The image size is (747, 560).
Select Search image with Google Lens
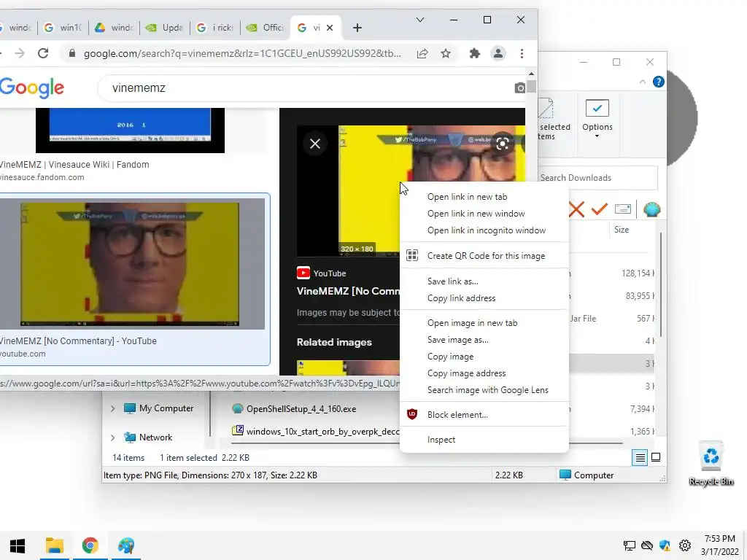[484, 390]
